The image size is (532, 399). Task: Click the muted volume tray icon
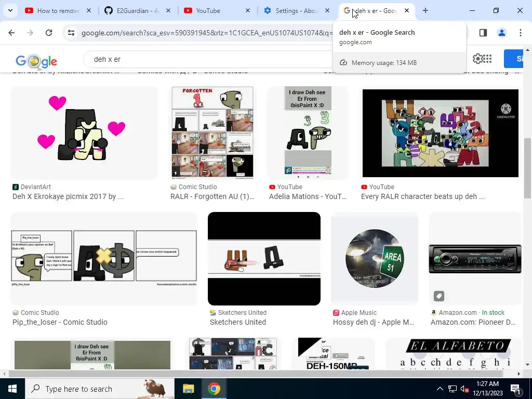tap(464, 389)
